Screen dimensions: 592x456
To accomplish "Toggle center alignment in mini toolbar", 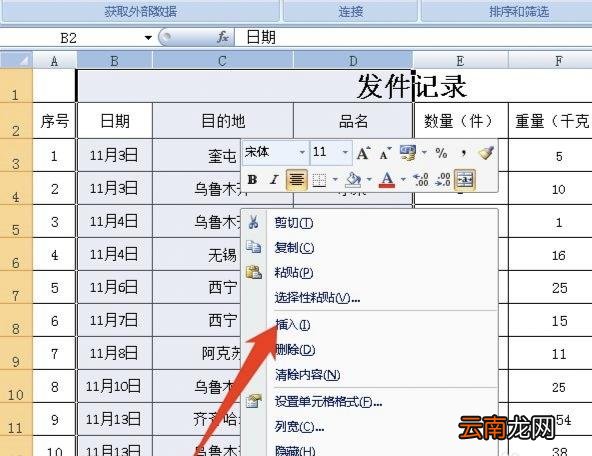I will pos(296,180).
